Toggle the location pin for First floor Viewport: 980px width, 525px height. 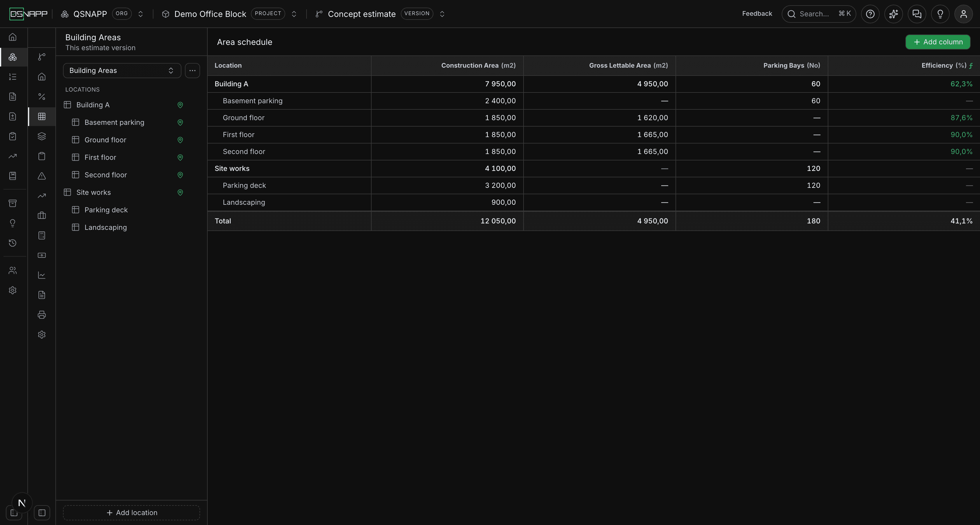(180, 157)
